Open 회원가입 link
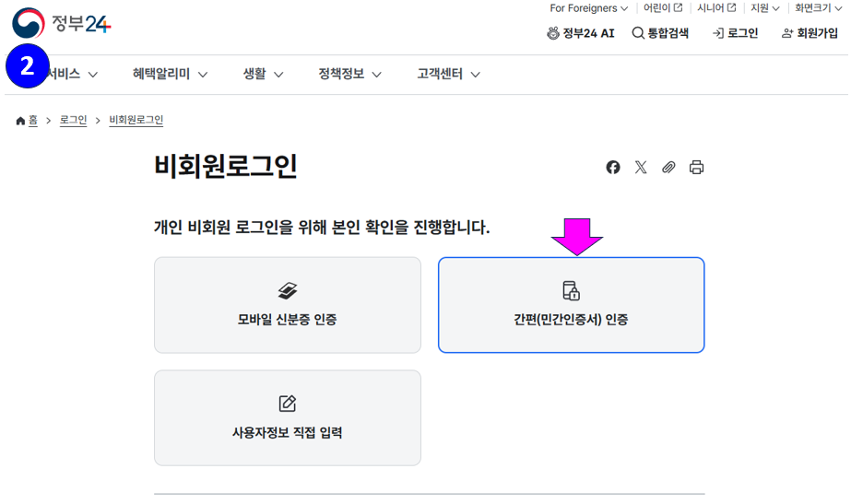851x504 pixels. [810, 33]
